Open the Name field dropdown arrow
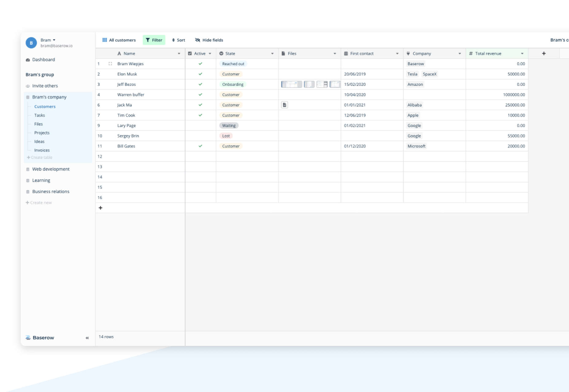 tap(179, 54)
